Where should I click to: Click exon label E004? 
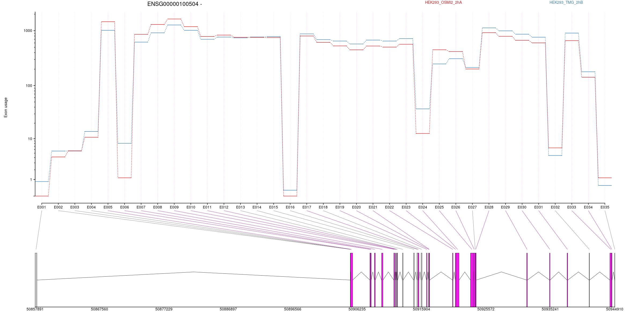click(x=91, y=207)
